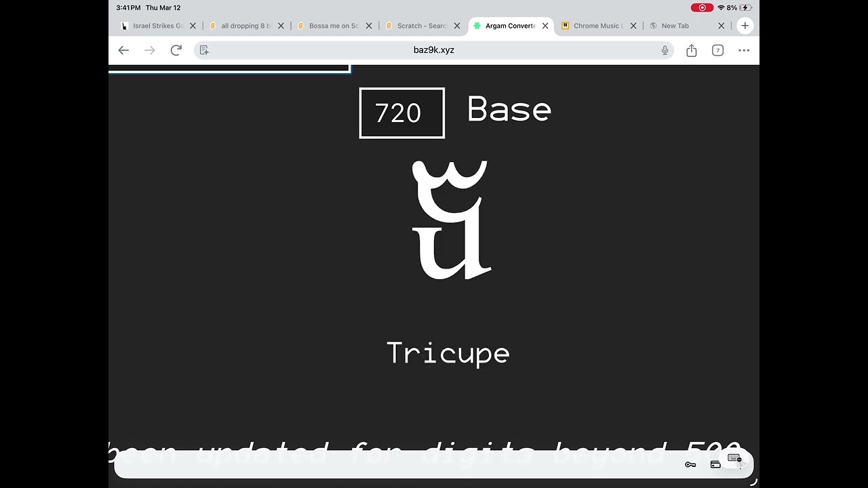
Task: Click the large Argam digit glyph
Action: tap(451, 220)
